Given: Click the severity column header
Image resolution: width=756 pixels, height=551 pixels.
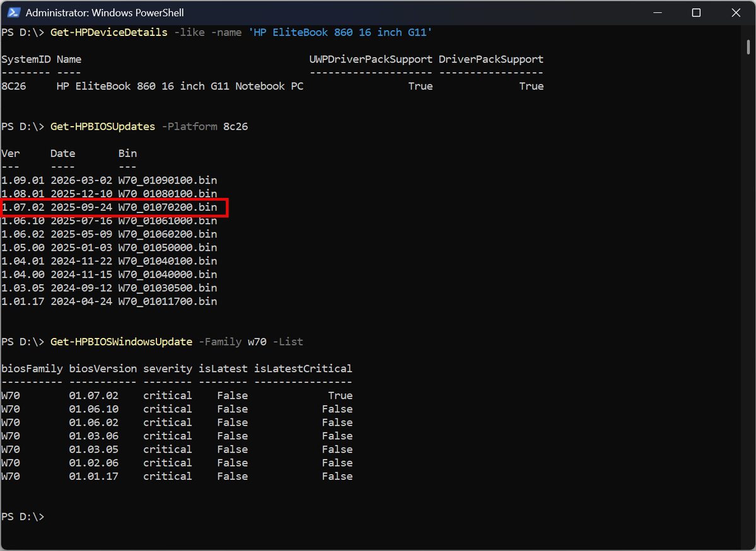Looking at the screenshot, I should 168,369.
